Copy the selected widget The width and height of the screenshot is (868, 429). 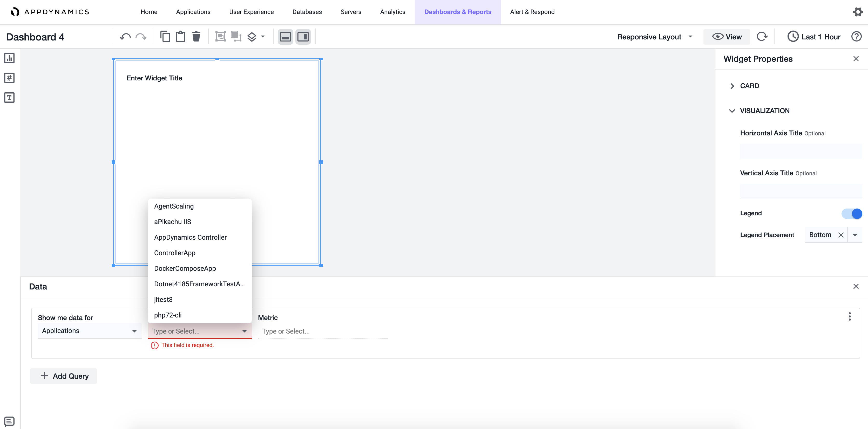165,36
